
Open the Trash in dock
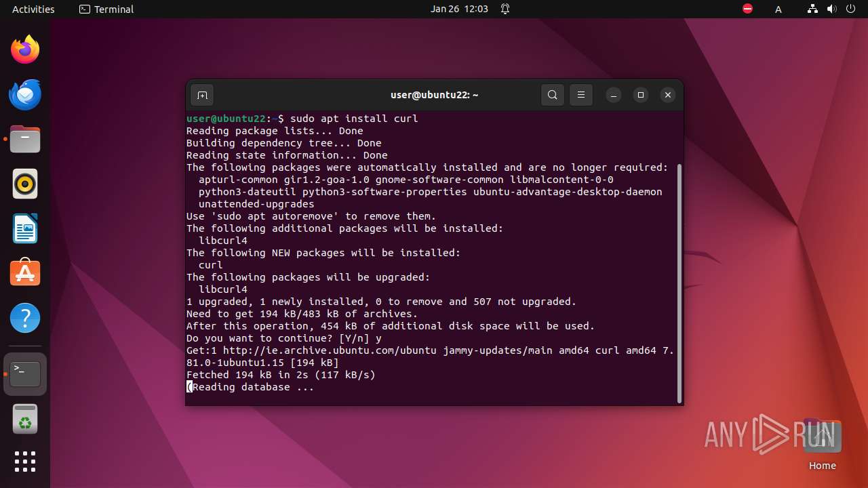coord(25,419)
